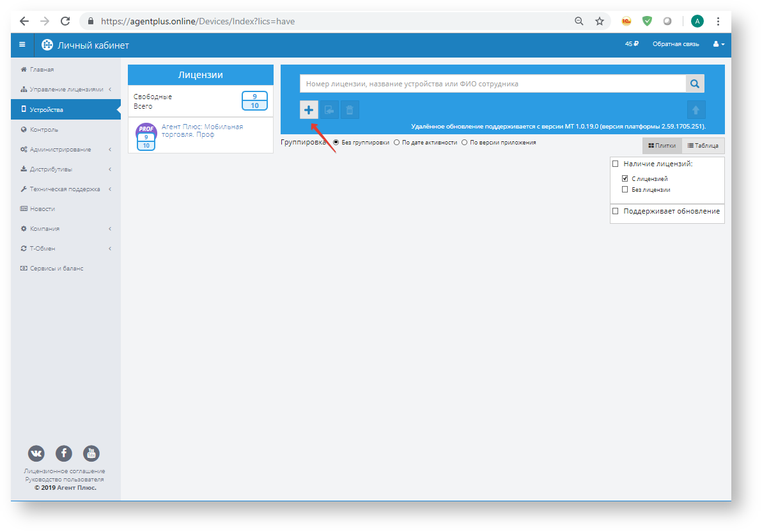
Task: Click the padlock site info icon
Action: point(90,21)
